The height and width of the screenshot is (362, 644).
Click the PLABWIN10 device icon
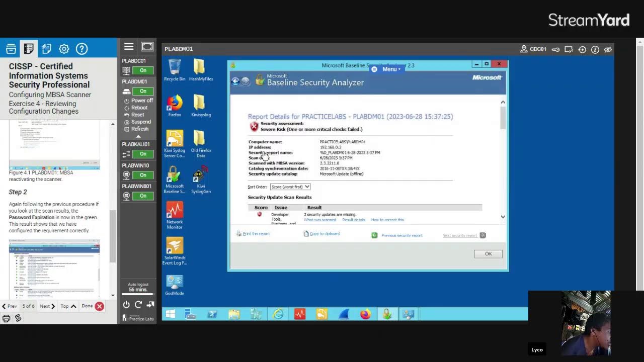coord(126,175)
